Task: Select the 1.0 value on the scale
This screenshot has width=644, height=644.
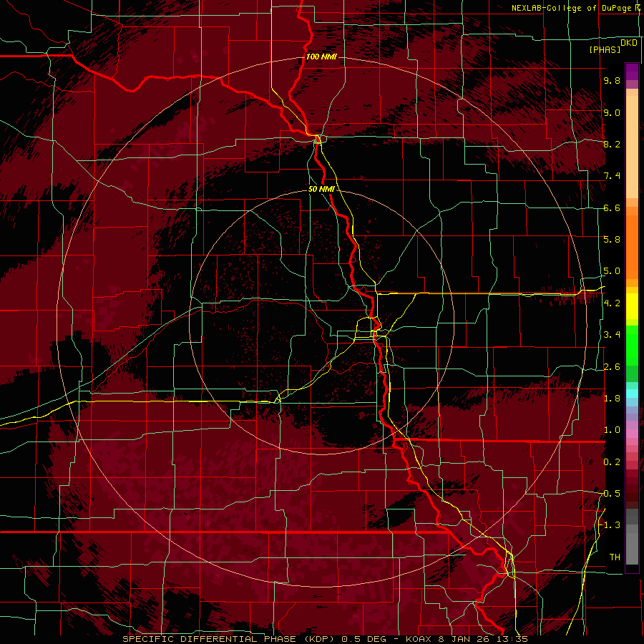Action: click(612, 429)
